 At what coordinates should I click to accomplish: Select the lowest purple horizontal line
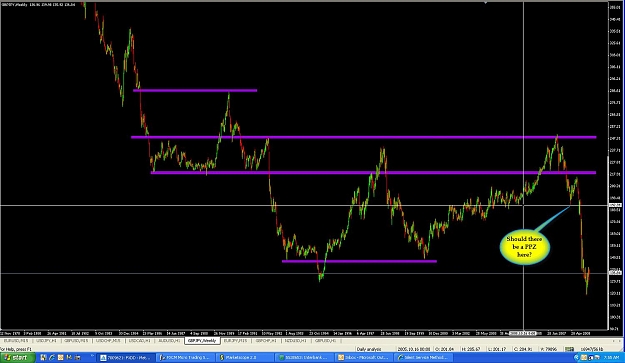[x=359, y=261]
